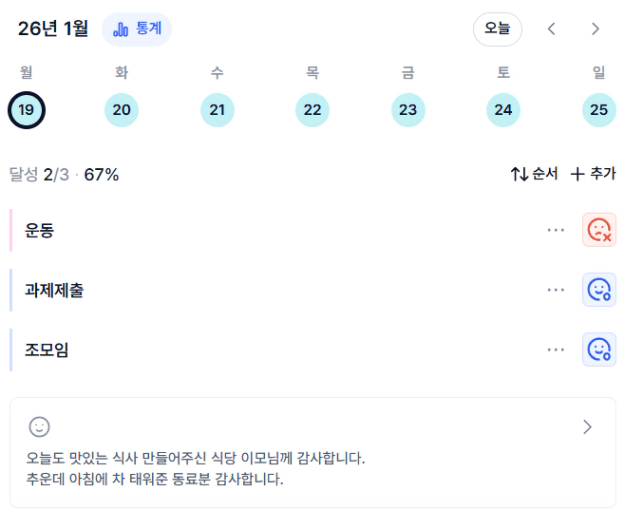
Task: Select Sunday the 25th date circle
Action: 599,109
